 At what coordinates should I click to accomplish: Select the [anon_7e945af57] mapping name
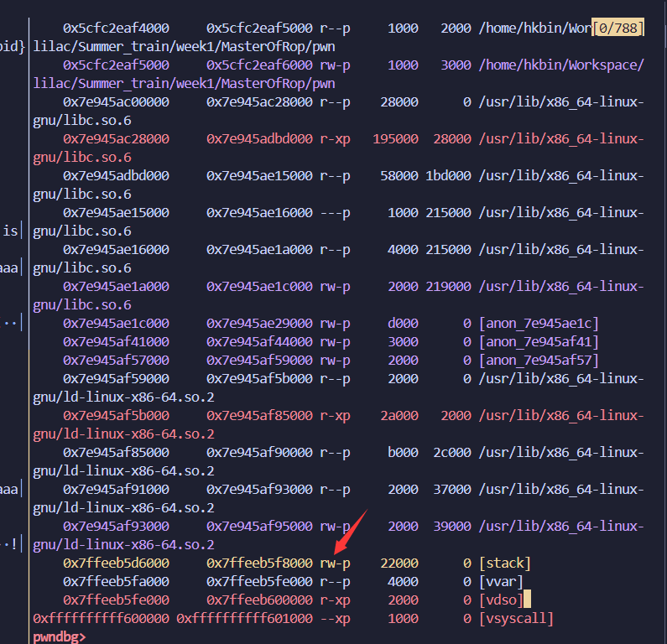pyautogui.click(x=539, y=360)
